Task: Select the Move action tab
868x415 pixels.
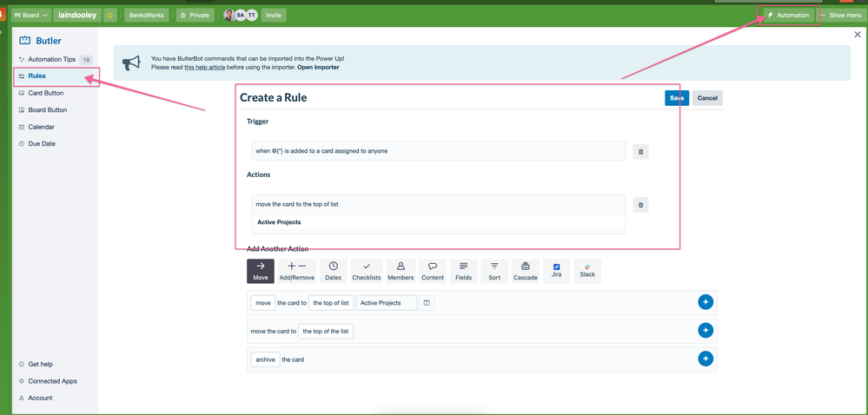Action: 261,271
